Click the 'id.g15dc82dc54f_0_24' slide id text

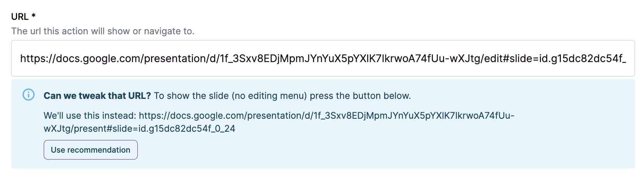(187, 128)
